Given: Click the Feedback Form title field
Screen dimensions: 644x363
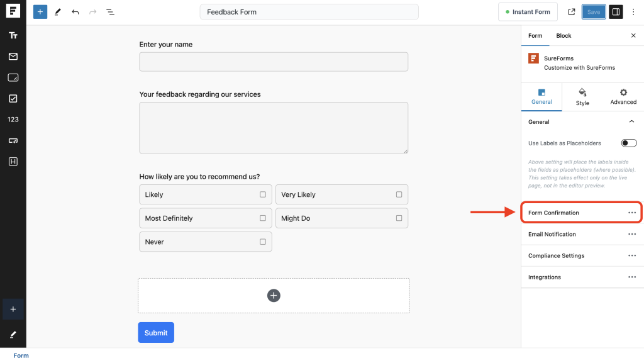Looking at the screenshot, I should click(309, 11).
